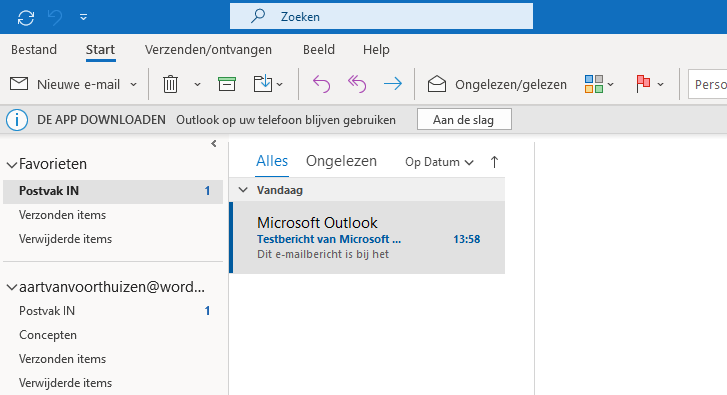The height and width of the screenshot is (395, 727).
Task: Click the people search field starting with Perso
Action: 708,84
